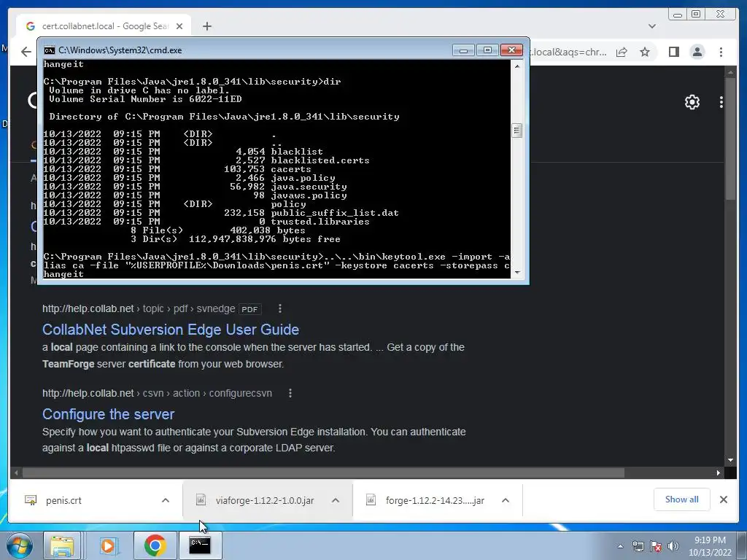The height and width of the screenshot is (560, 747).
Task: Open the Windows Start menu
Action: tap(19, 545)
